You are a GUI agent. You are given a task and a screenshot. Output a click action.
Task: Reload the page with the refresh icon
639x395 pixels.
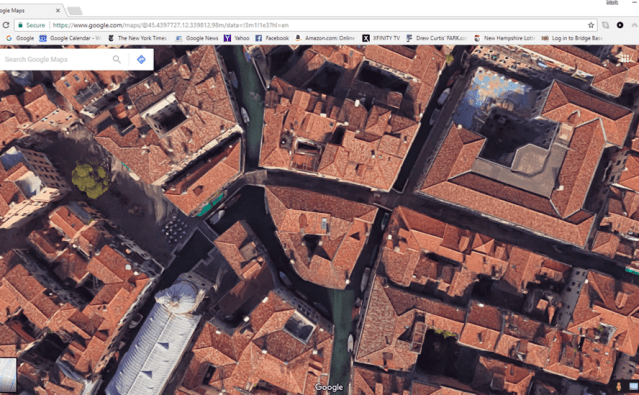click(6, 25)
